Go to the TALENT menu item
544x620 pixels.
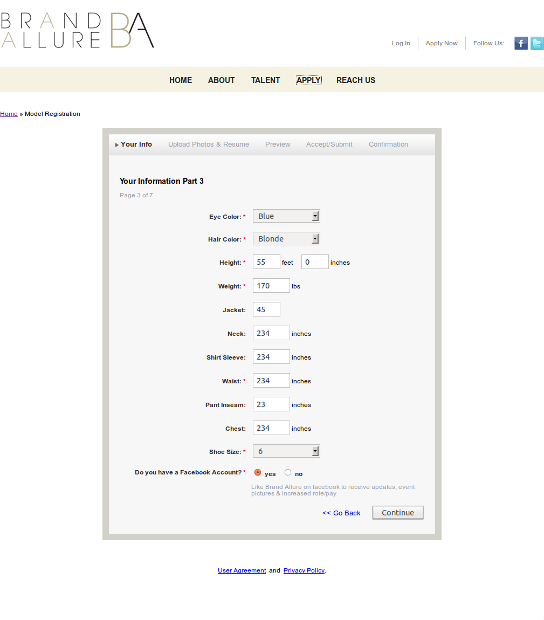point(265,80)
